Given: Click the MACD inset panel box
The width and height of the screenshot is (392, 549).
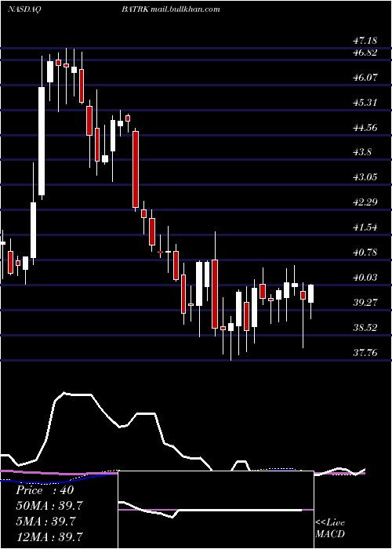Looking at the screenshot, I should click(x=216, y=510).
